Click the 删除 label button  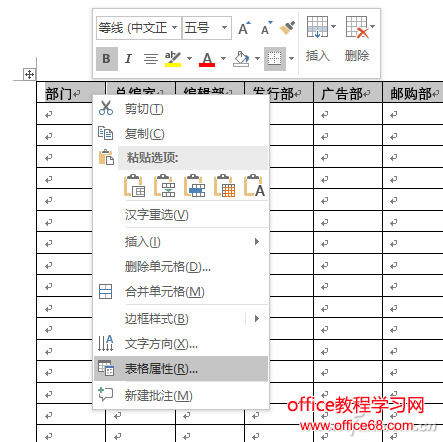(357, 56)
